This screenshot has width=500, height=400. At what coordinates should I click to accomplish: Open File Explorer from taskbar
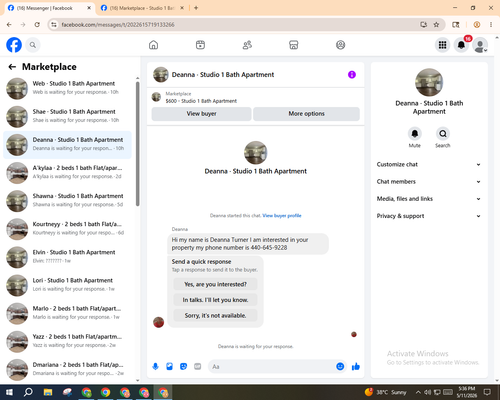[48, 392]
